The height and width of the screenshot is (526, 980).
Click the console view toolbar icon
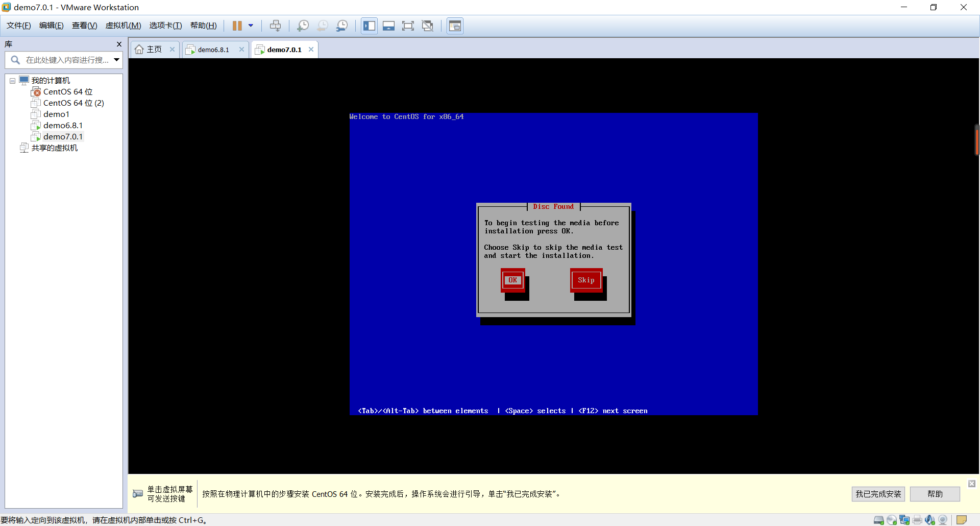[x=455, y=26]
